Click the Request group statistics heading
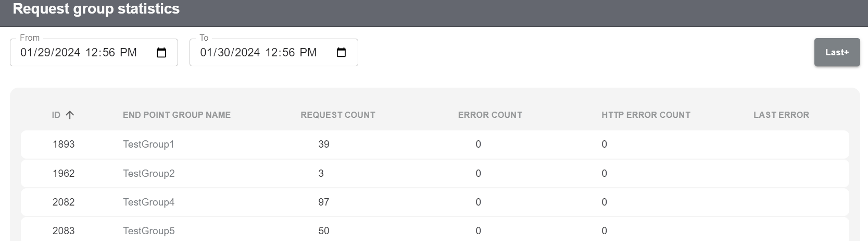This screenshot has width=868, height=241. point(96,9)
